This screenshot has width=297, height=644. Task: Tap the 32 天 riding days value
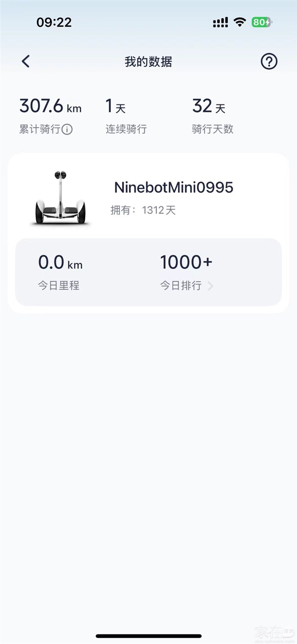point(208,106)
